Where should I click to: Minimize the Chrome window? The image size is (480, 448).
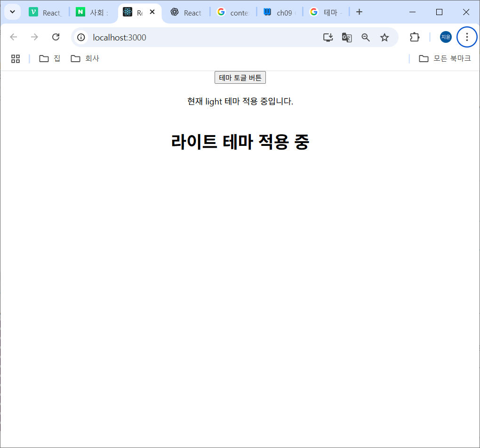point(412,12)
